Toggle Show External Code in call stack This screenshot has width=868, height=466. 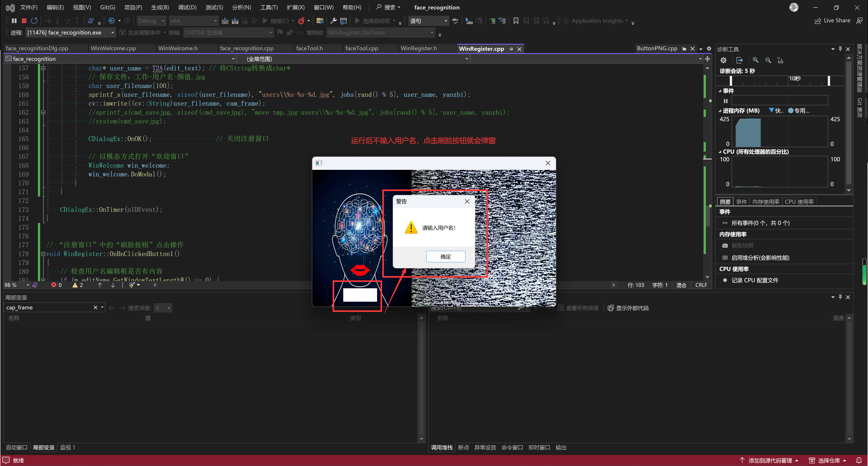(628, 308)
